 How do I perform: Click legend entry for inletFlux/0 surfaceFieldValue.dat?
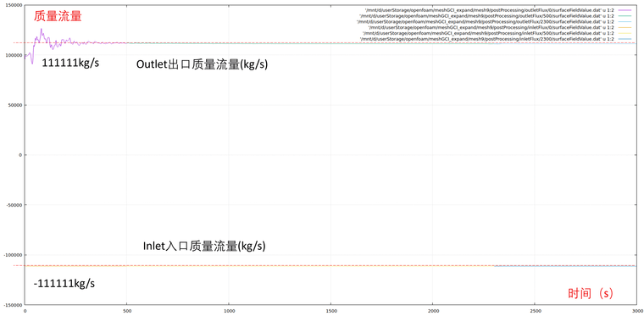coord(491,27)
